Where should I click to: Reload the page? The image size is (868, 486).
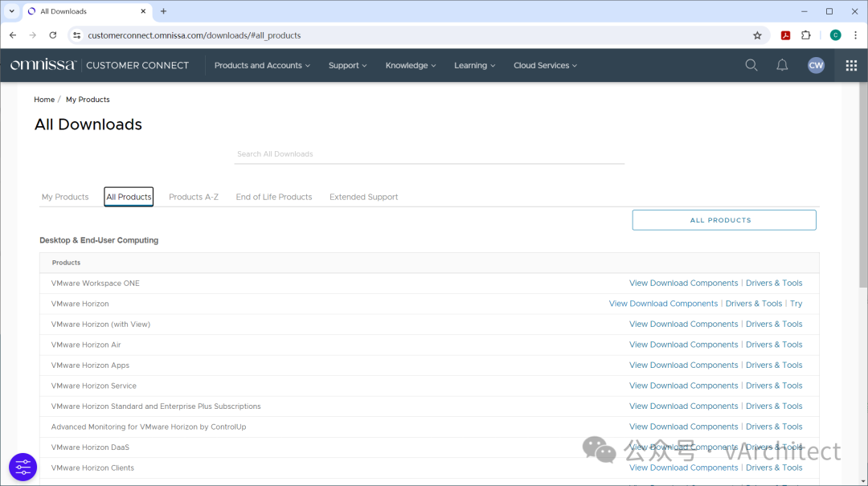tap(52, 35)
